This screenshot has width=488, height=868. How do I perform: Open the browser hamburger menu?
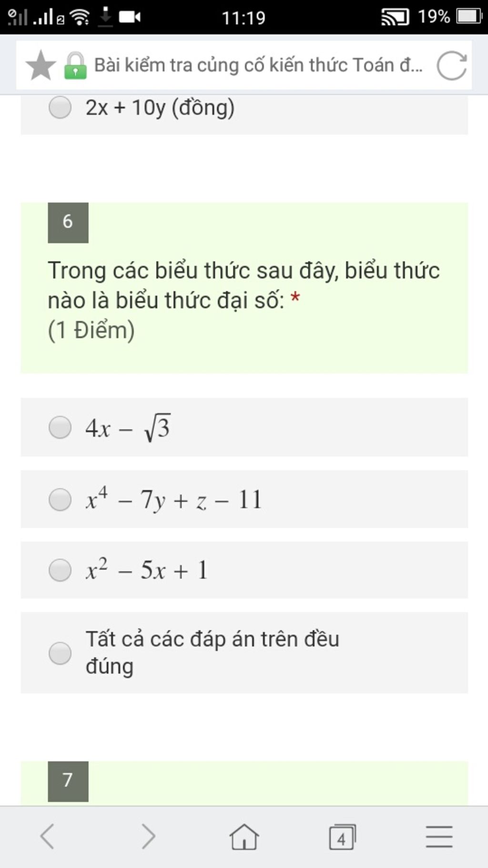point(439,837)
